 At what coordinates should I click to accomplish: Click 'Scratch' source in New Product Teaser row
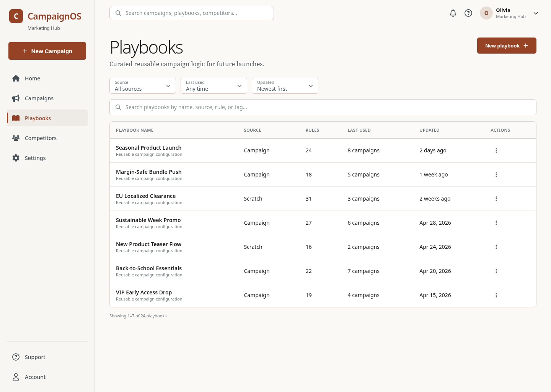[x=253, y=247]
